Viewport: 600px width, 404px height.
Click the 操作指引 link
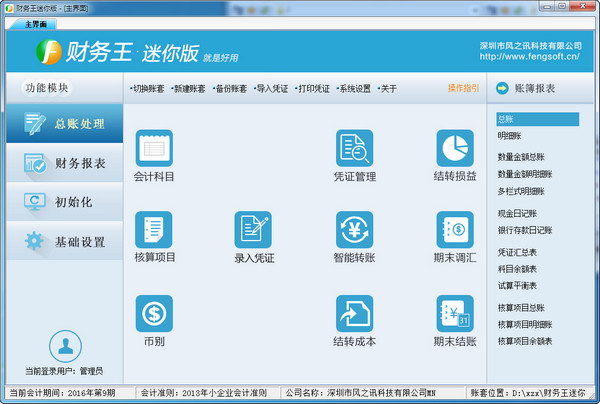tap(463, 88)
